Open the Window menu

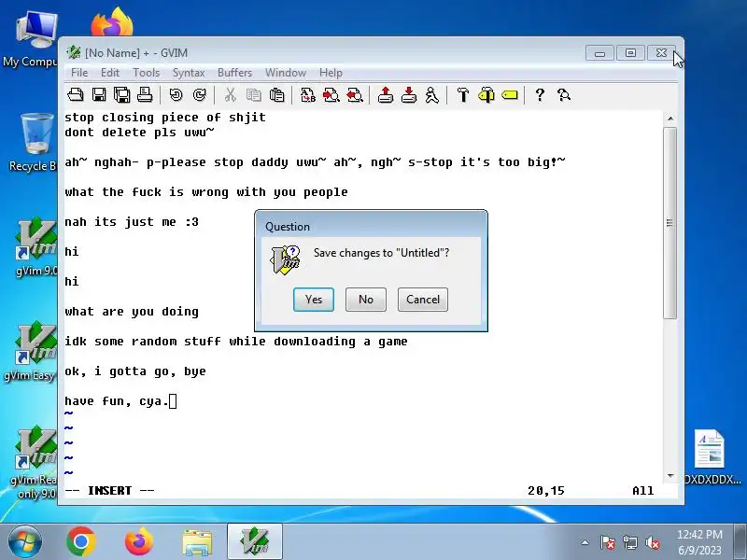point(286,73)
